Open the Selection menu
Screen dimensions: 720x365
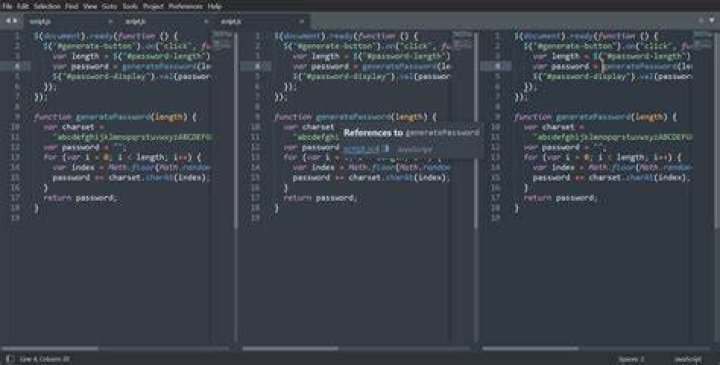click(x=47, y=6)
